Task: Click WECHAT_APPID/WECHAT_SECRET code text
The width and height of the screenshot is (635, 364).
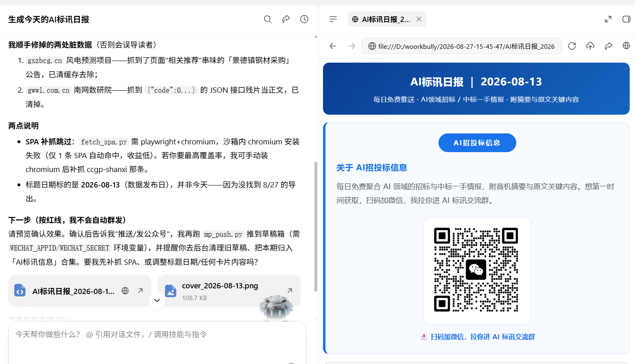Action: (59, 248)
